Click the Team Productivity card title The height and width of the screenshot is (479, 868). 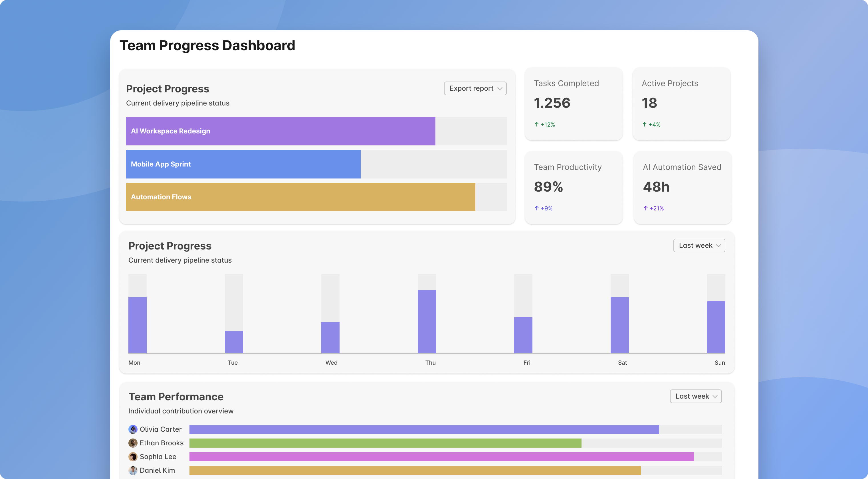[568, 167]
